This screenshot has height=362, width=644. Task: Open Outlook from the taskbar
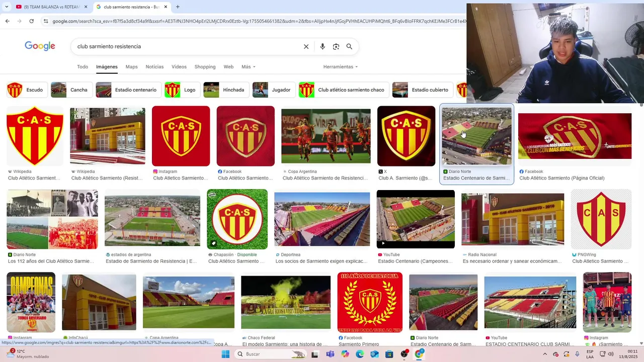coord(374,354)
